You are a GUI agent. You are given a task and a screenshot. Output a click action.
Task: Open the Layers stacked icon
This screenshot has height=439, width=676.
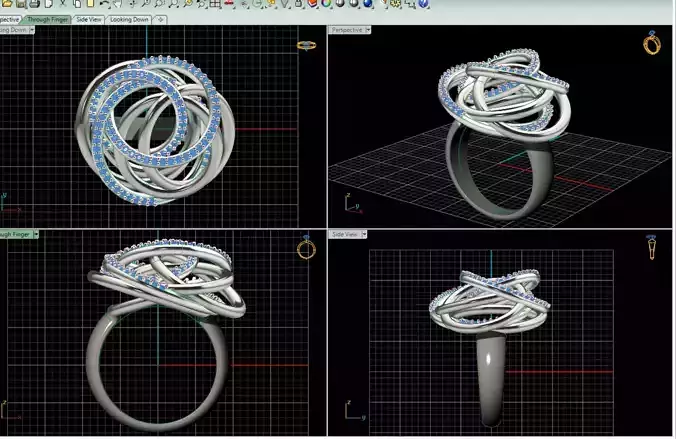click(x=312, y=4)
